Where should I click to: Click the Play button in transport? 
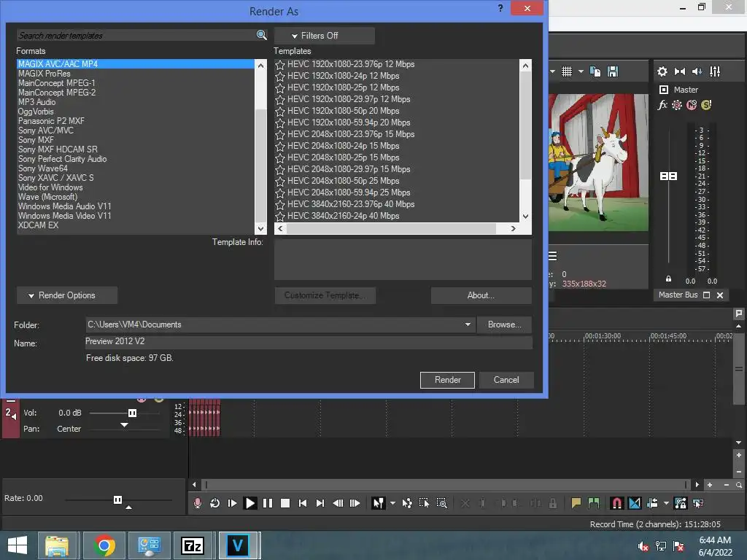coord(249,503)
